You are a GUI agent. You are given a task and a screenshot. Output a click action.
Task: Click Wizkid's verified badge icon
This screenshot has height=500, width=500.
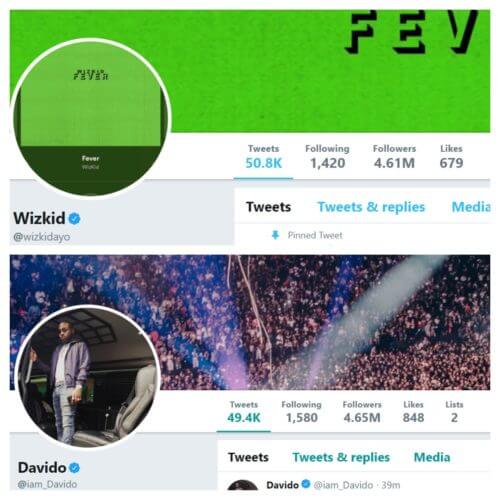point(74,219)
